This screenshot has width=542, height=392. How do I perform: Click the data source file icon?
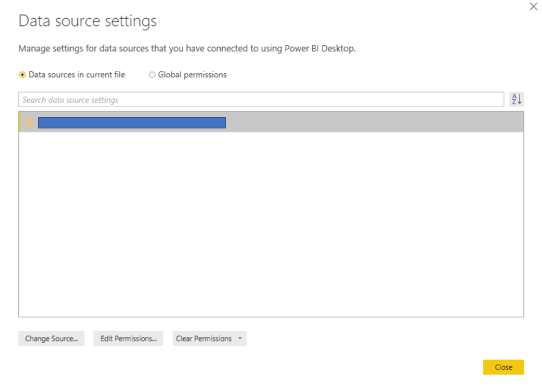[30, 122]
